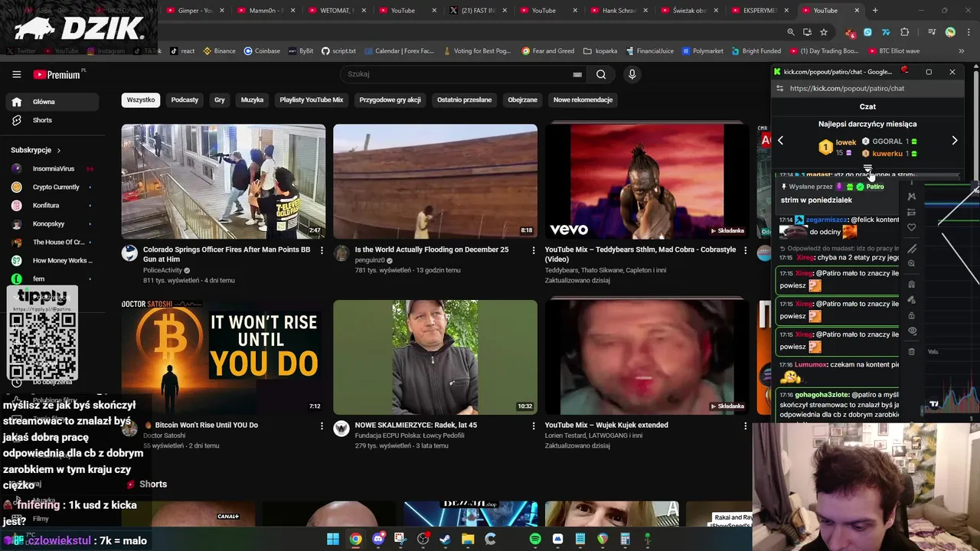Screen dimensions: 980x551
Task: Open options for NOWE SKALMIERZYCE video
Action: (x=534, y=425)
